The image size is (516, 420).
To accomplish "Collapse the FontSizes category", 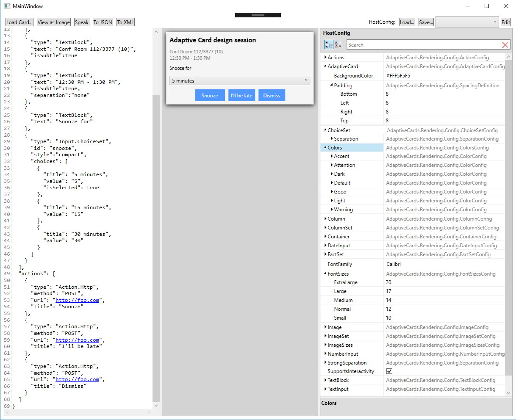I will click(x=325, y=273).
